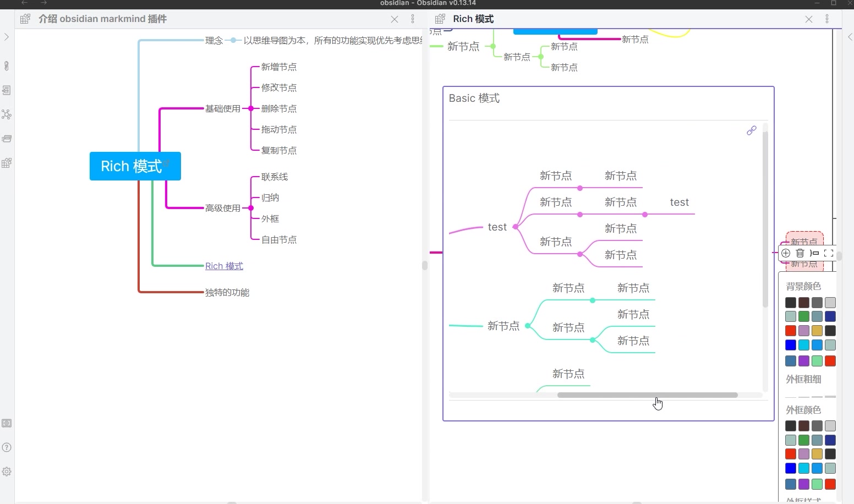The width and height of the screenshot is (854, 504).
Task: Select the 拖动节点 node
Action: point(279,129)
